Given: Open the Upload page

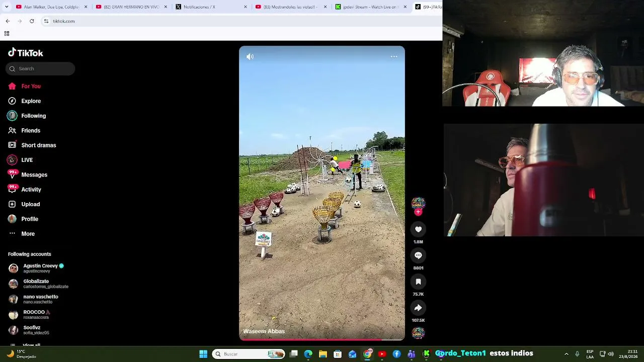Looking at the screenshot, I should click(x=31, y=204).
